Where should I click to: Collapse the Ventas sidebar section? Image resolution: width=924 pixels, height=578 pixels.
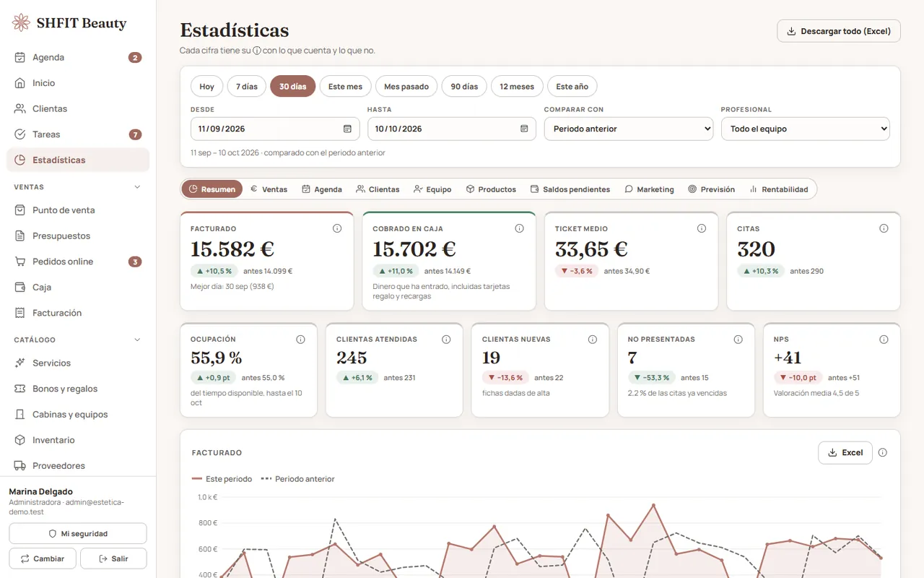click(x=78, y=187)
